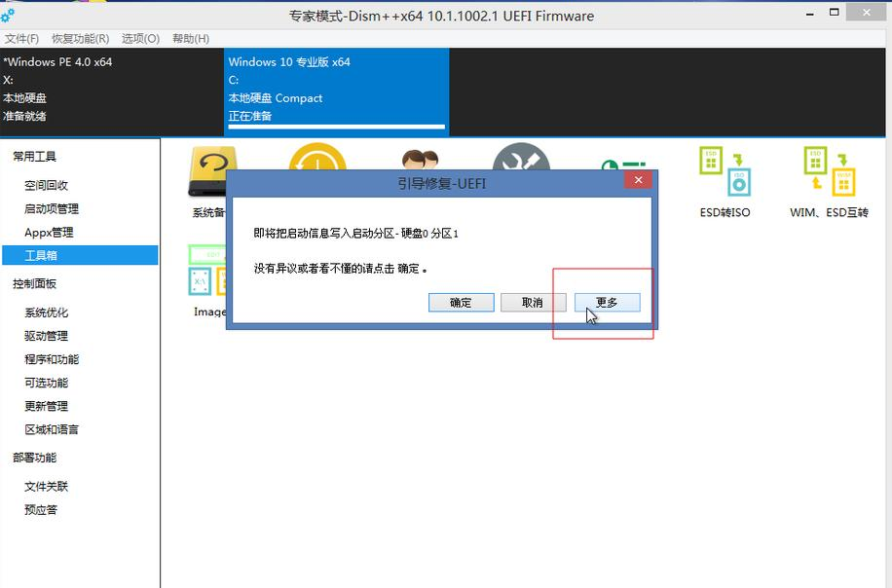The width and height of the screenshot is (892, 588).
Task: Open 文件关联 in the sidebar
Action: pyautogui.click(x=46, y=486)
